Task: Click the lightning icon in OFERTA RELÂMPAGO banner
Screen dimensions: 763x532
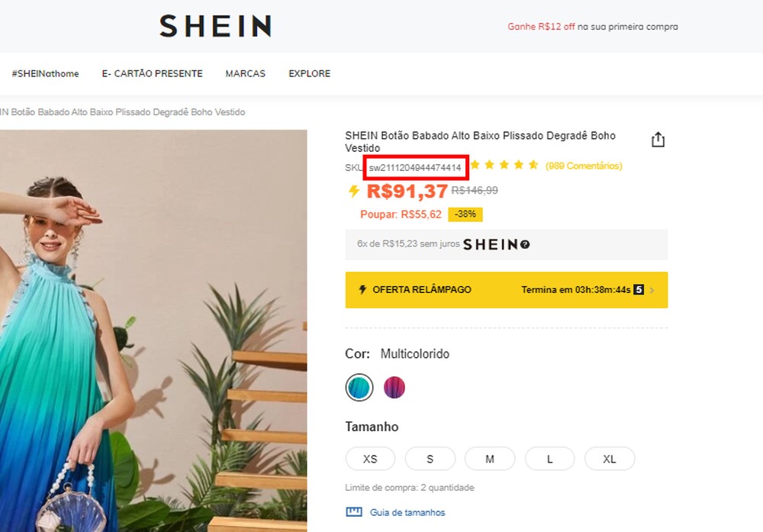Action: tap(362, 290)
